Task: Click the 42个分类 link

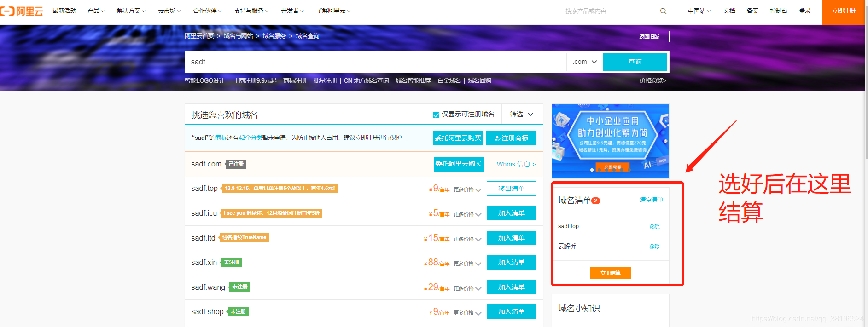Action: (x=250, y=138)
